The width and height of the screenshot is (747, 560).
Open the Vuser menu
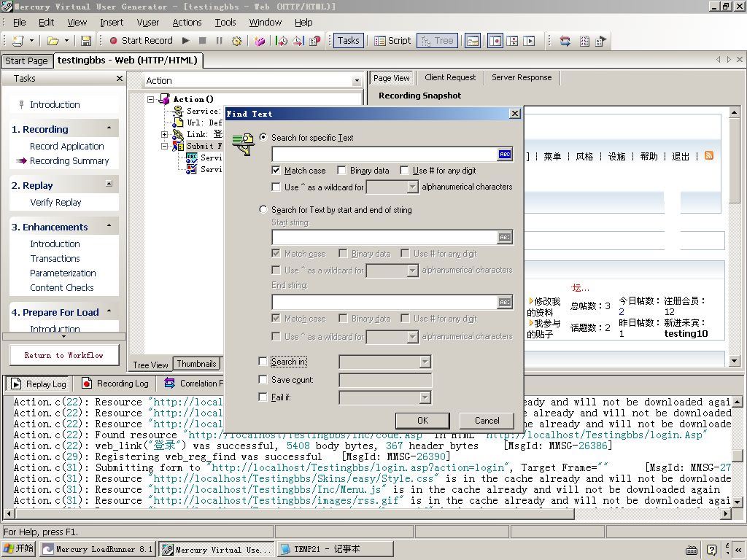coord(147,23)
